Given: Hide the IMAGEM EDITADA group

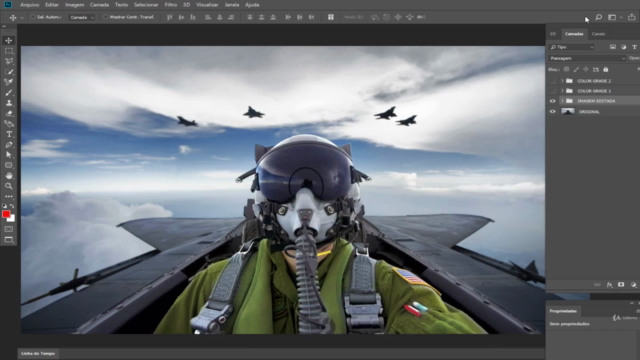Looking at the screenshot, I should coord(553,101).
